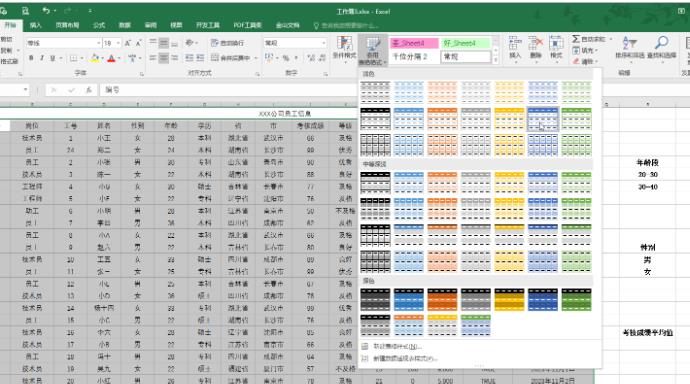
Task: Click the Increase Font Size icon
Action: coord(128,43)
